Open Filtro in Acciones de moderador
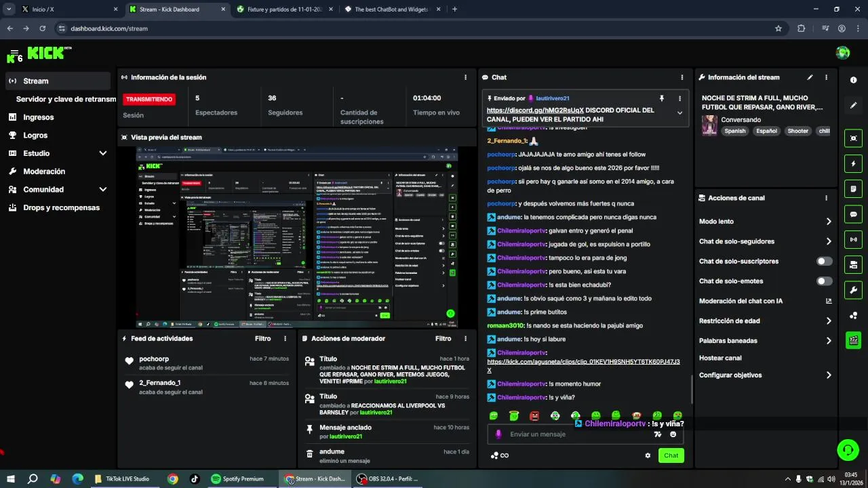 (443, 338)
